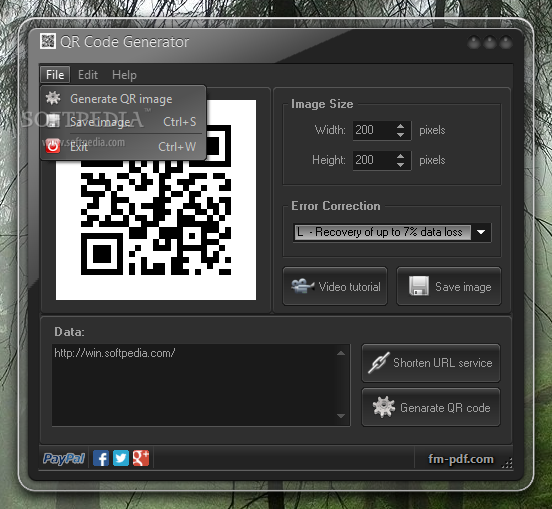Open the Facebook share icon
552x509 pixels.
pyautogui.click(x=101, y=458)
